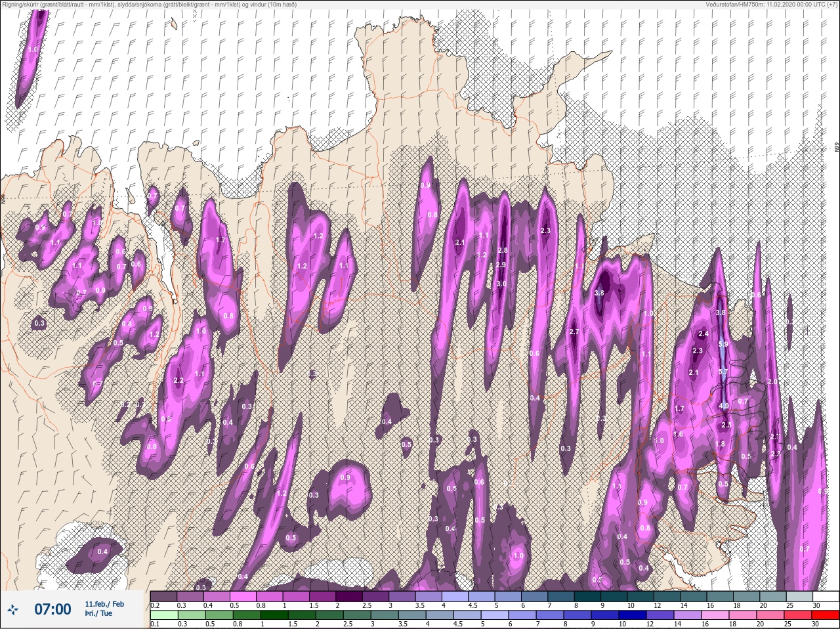
Task: Click the wind rose icon beside 07:00
Action: (13, 609)
